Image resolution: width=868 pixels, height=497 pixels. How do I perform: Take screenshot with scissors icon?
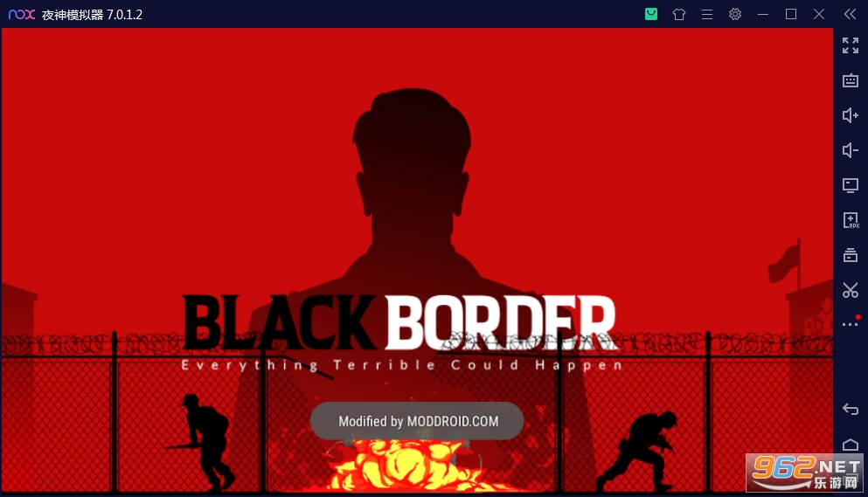[851, 290]
